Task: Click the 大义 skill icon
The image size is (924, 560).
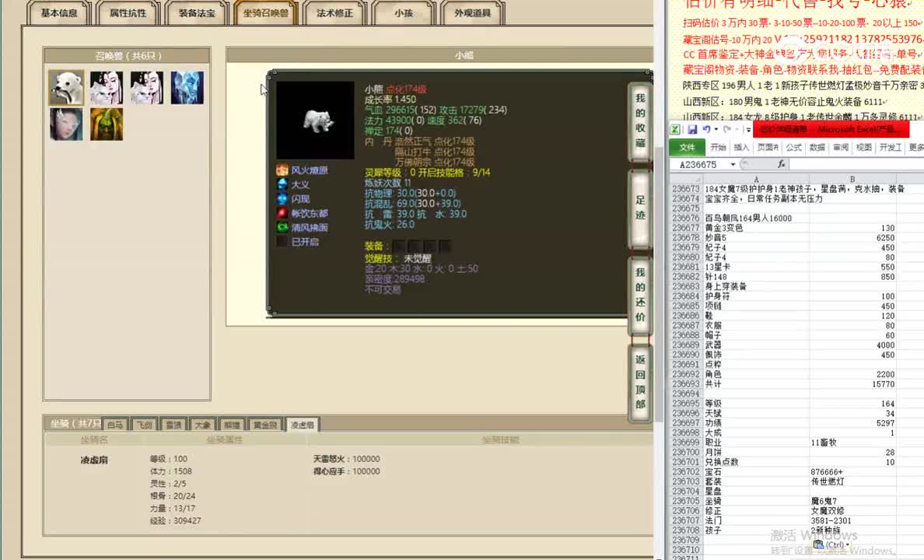Action: 282,184
